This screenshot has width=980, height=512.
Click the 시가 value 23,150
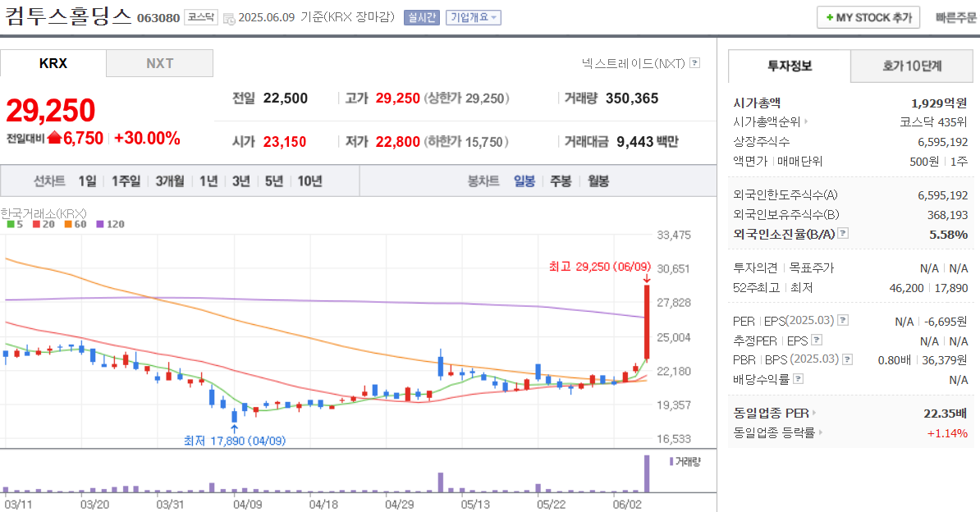coord(284,142)
